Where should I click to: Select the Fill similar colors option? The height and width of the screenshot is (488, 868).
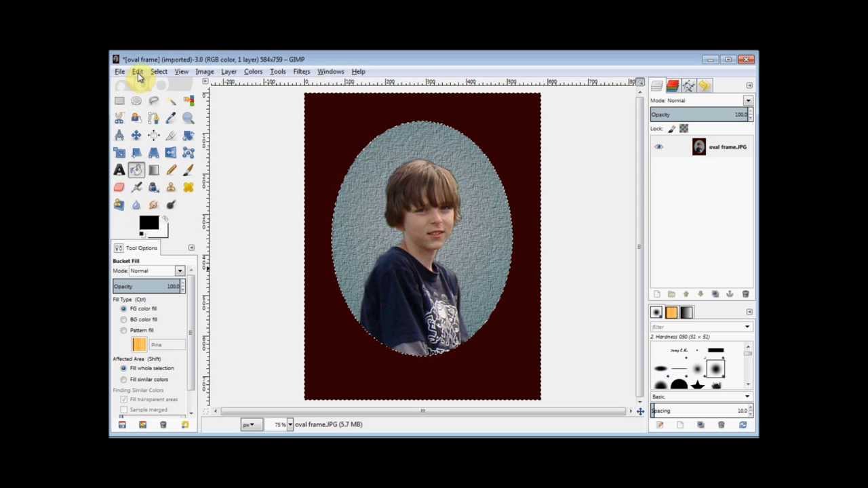pos(123,379)
